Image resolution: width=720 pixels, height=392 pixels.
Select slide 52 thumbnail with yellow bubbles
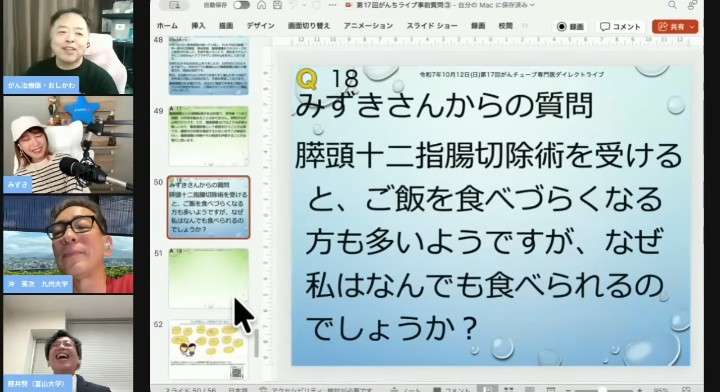[x=208, y=350]
